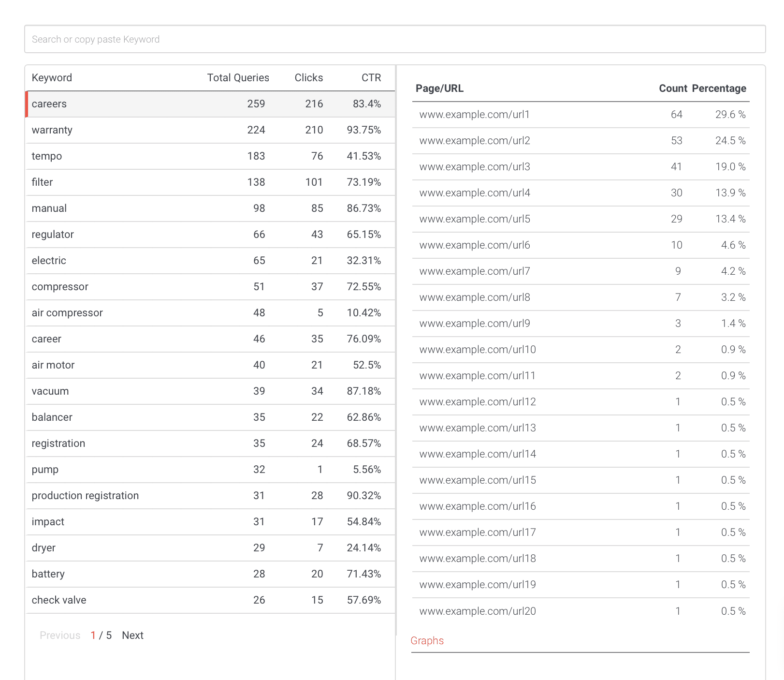The image size is (784, 680).
Task: Select the compressor keyword row
Action: 210,287
